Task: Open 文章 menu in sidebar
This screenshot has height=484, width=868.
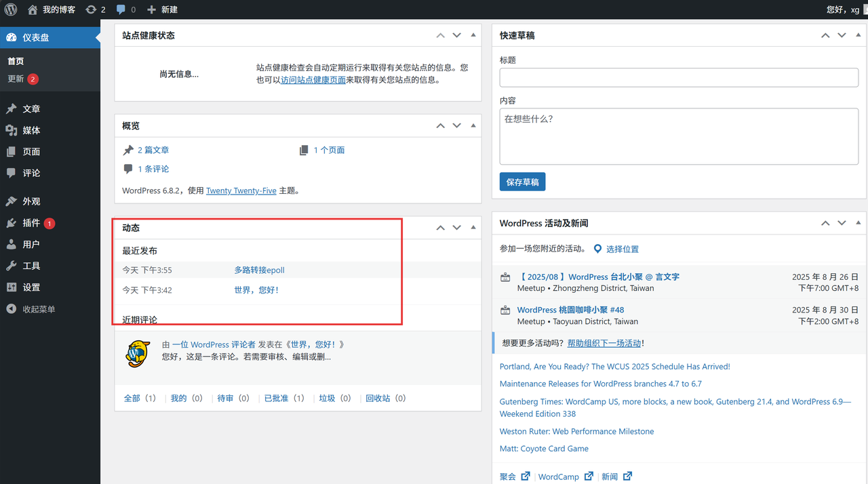Action: [50, 108]
